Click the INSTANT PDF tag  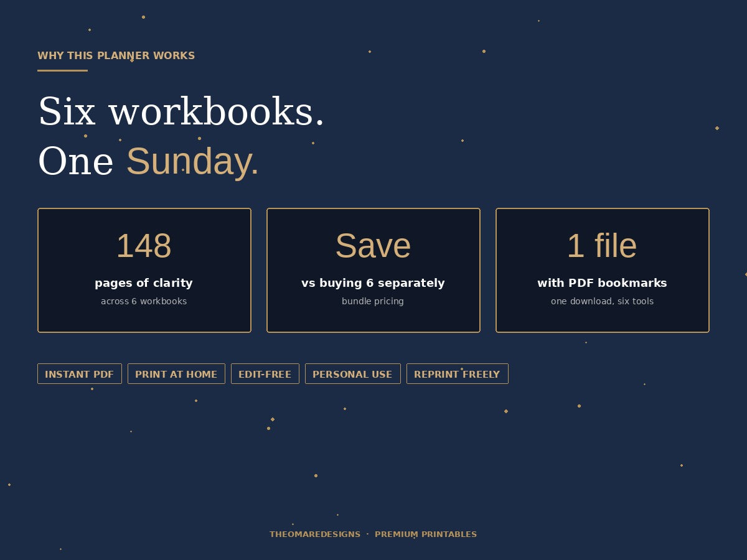click(80, 374)
